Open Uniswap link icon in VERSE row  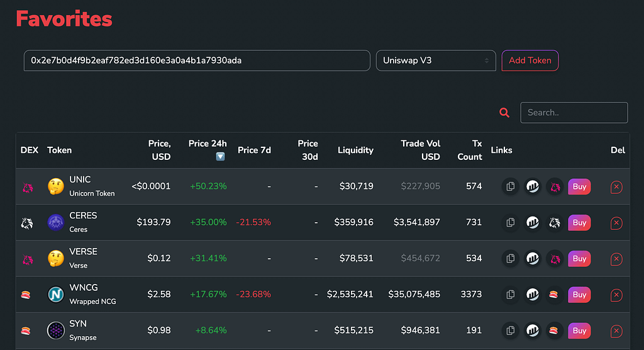tap(555, 259)
